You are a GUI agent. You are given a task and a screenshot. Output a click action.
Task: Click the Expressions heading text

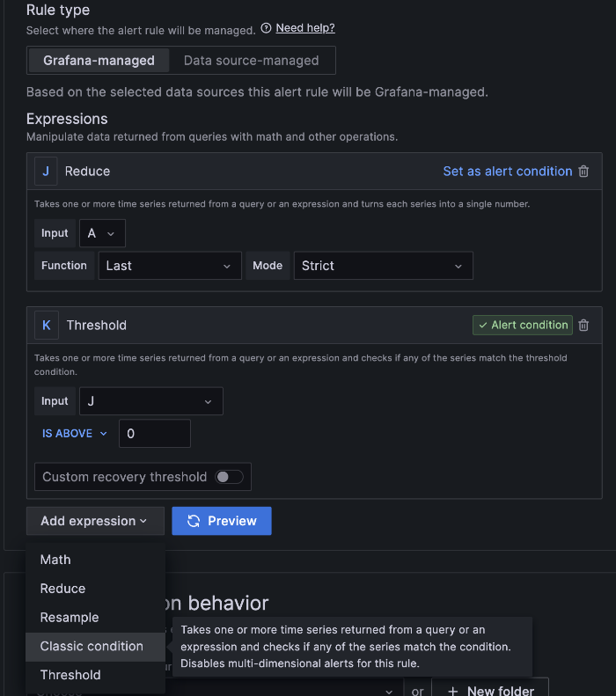point(67,119)
